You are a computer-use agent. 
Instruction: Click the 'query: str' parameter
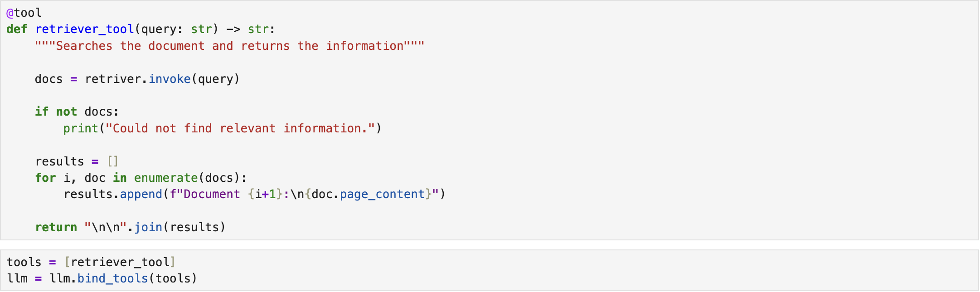[176, 29]
